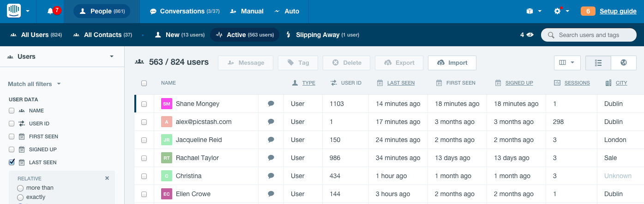644x204 pixels.
Task: Message alex@picstash.com via chat icon
Action: click(x=271, y=122)
